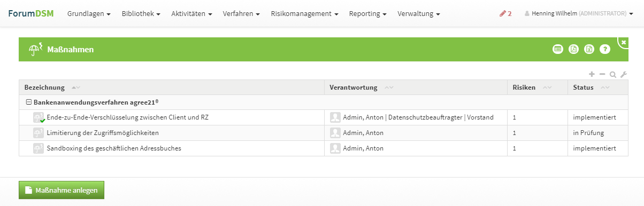Sort table by Status column arrows
The height and width of the screenshot is (206, 644).
(x=605, y=88)
